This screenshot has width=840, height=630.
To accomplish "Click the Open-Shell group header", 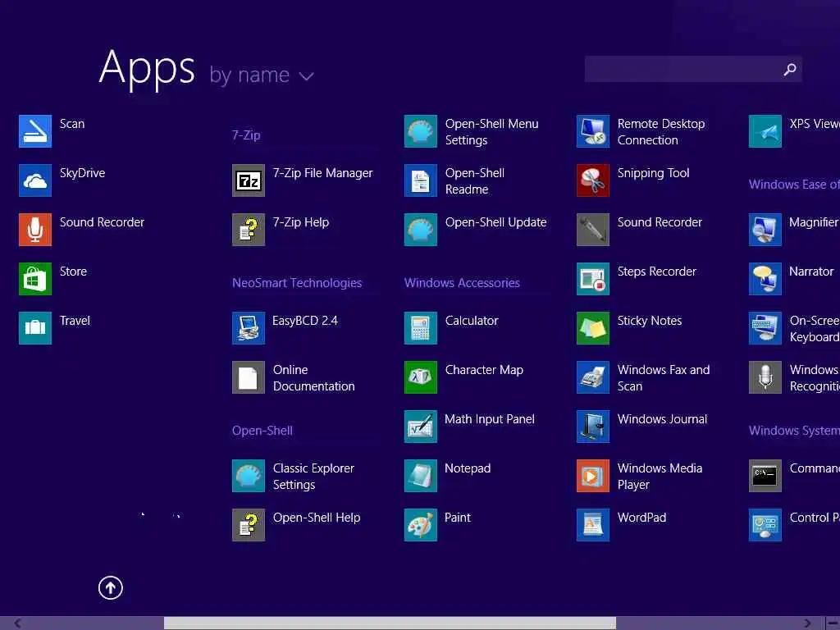I will tap(262, 431).
